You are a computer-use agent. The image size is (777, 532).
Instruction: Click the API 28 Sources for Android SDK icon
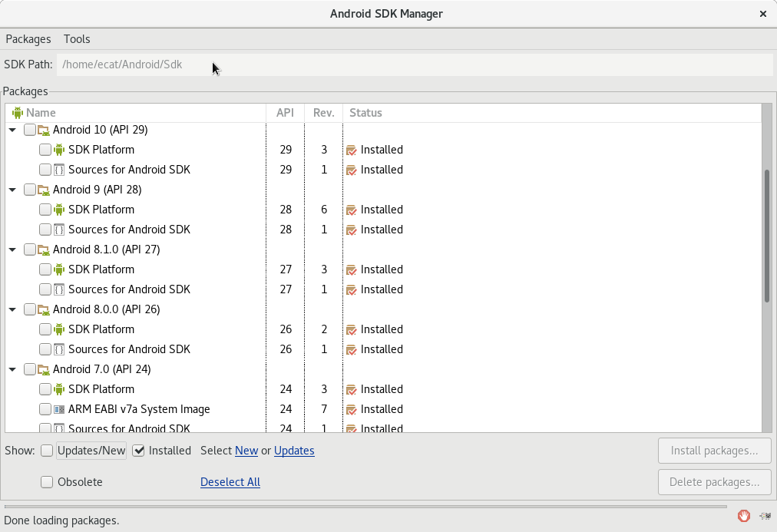(59, 230)
